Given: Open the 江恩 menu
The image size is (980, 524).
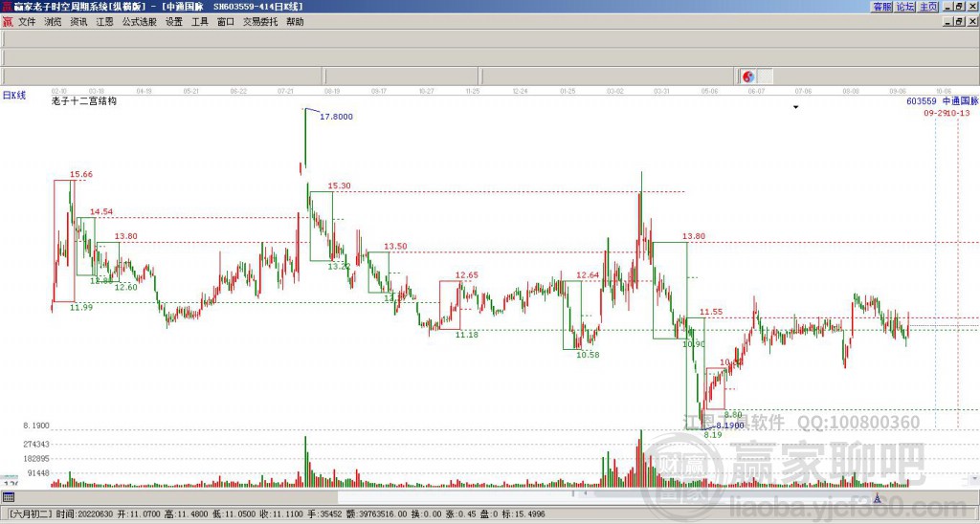Looking at the screenshot, I should click(104, 22).
